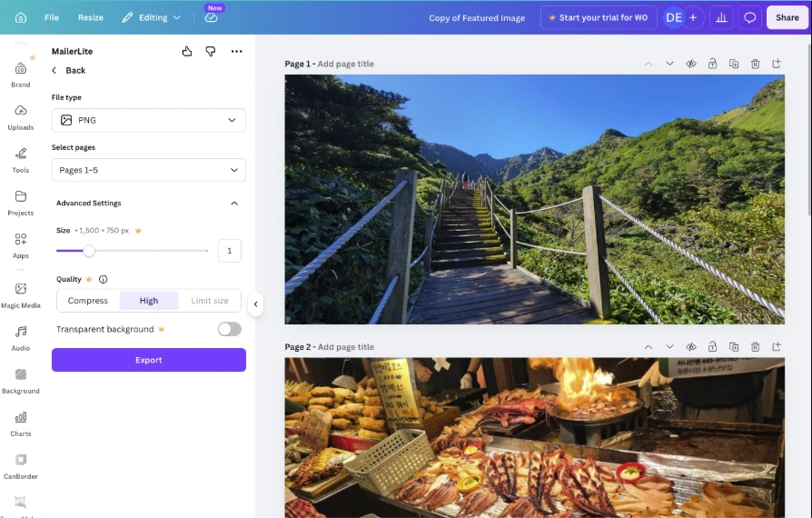Open the Editing mode dropdown
Viewport: 812px width, 518px height.
(151, 17)
